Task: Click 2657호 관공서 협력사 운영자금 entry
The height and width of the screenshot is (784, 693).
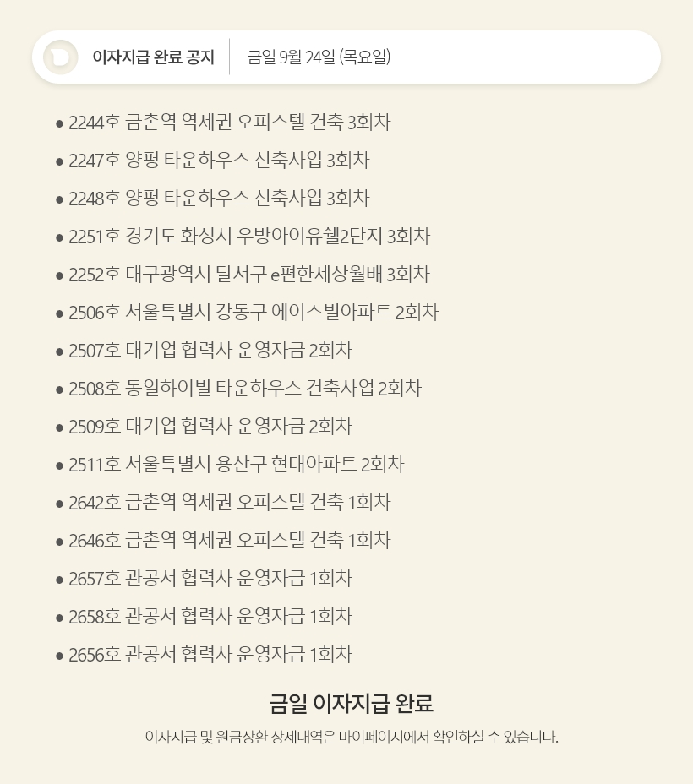Action: pyautogui.click(x=210, y=579)
